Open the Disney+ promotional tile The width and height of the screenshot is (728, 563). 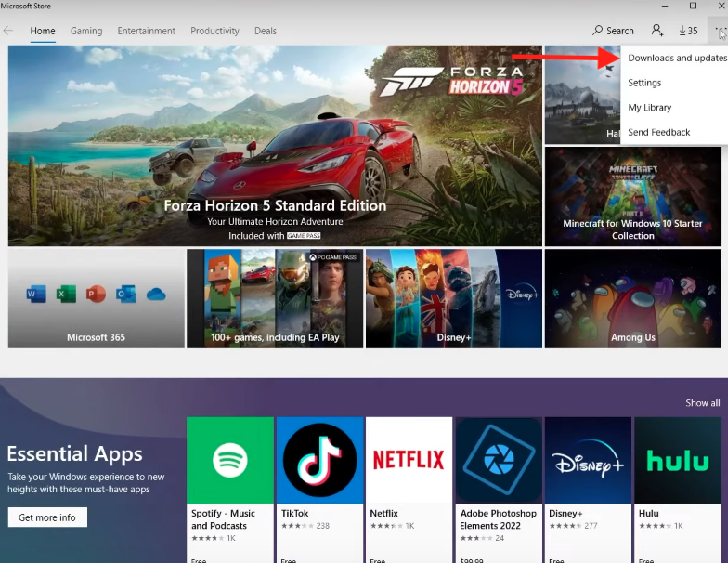point(454,299)
